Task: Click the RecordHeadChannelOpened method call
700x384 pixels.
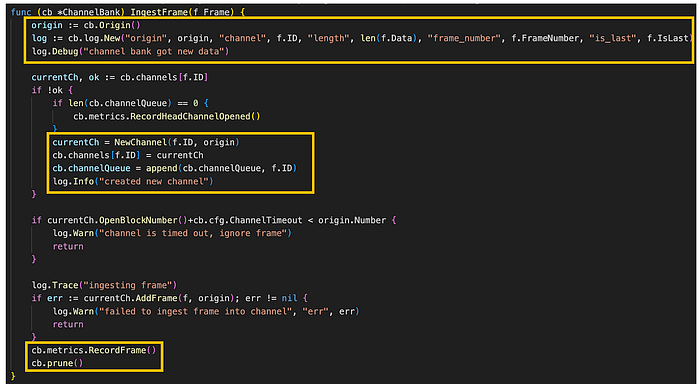Action: [167, 117]
